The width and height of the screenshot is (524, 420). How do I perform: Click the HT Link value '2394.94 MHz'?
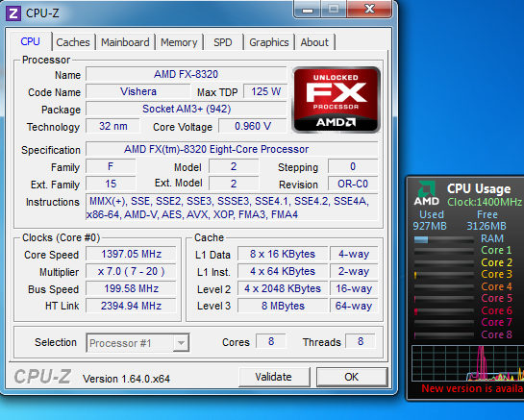click(x=131, y=306)
